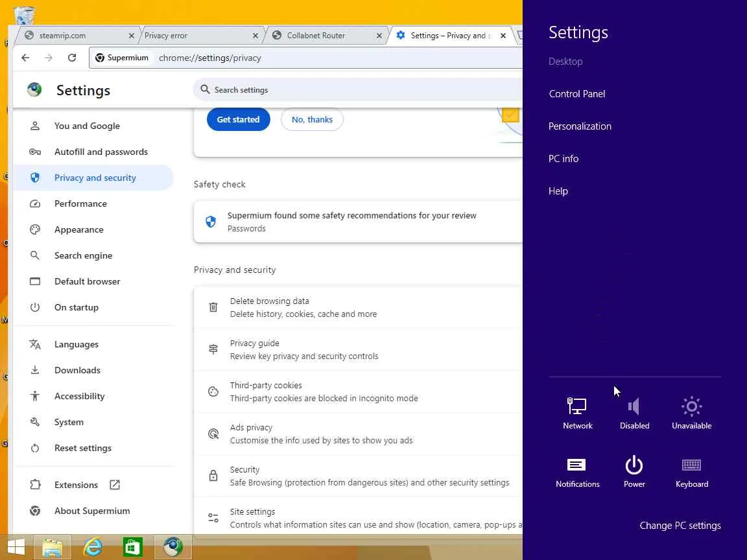This screenshot has height=560, width=747.
Task: Click the magnifier icon in Search settings
Action: 205,89
